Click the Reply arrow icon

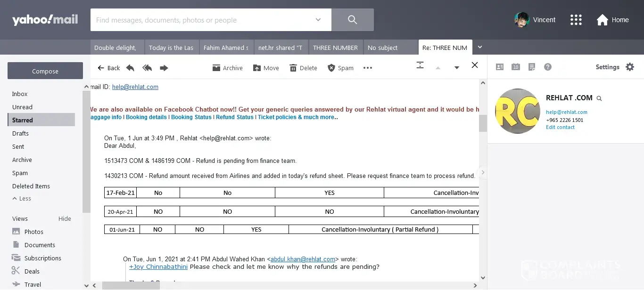click(x=131, y=68)
